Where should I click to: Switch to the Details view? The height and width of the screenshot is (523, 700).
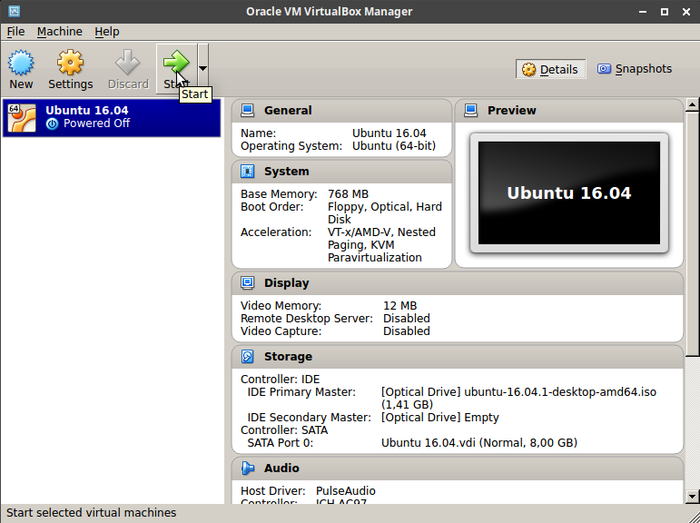pos(550,69)
